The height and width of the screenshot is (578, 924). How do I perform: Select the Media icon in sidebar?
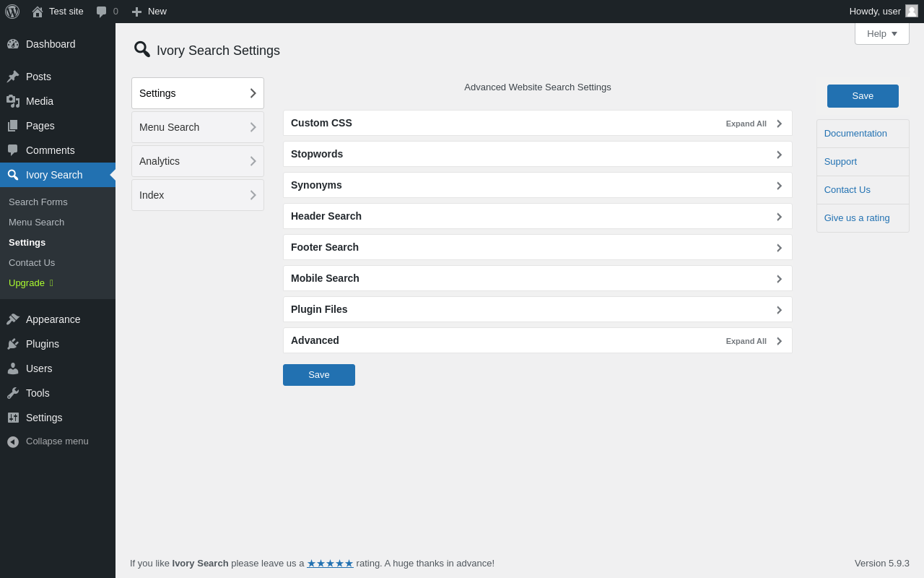pos(13,101)
